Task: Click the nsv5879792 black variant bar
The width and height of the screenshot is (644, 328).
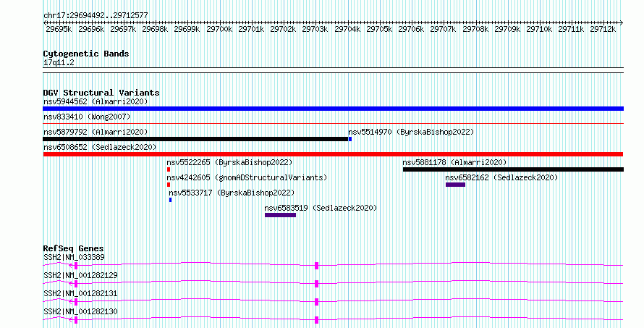Action: pos(195,139)
